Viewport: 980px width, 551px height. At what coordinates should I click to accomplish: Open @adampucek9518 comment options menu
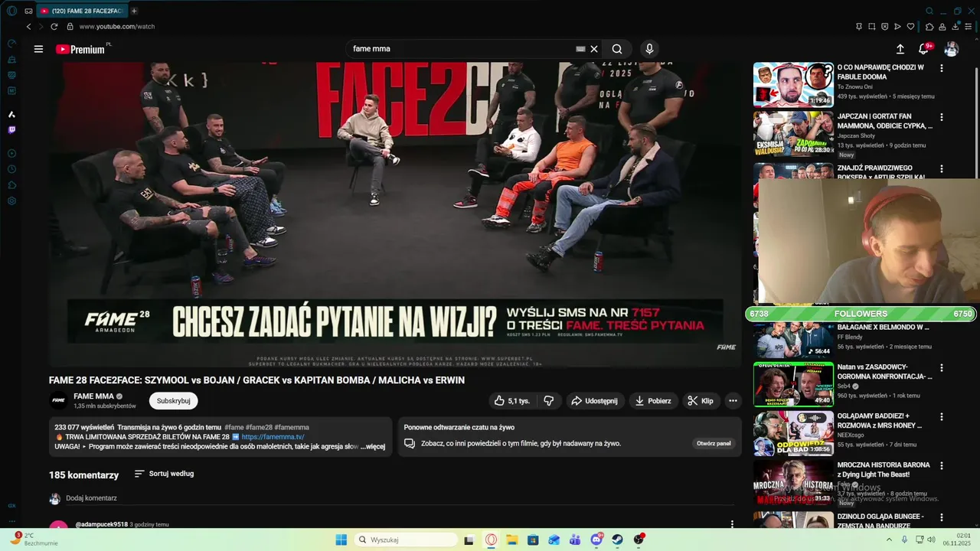coord(732,525)
